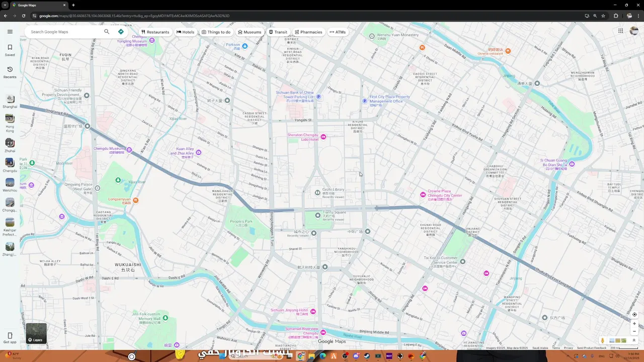Click the Sheraton Chengdu Lido Hotel pin
The image size is (644, 362).
[x=324, y=137]
